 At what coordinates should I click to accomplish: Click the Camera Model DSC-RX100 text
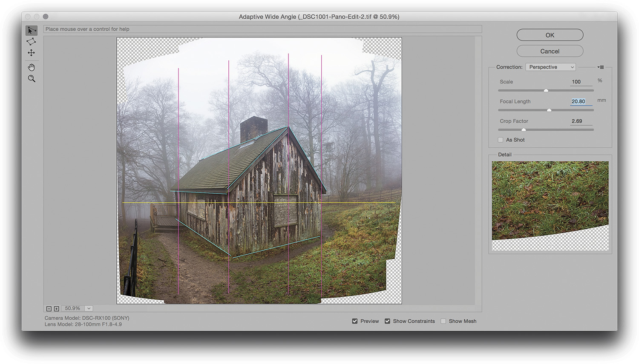87,318
